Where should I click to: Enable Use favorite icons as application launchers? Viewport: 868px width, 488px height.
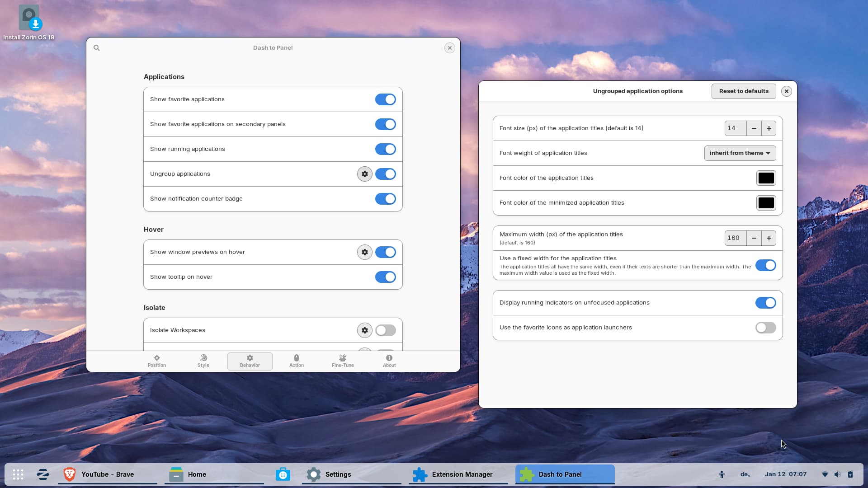point(765,328)
